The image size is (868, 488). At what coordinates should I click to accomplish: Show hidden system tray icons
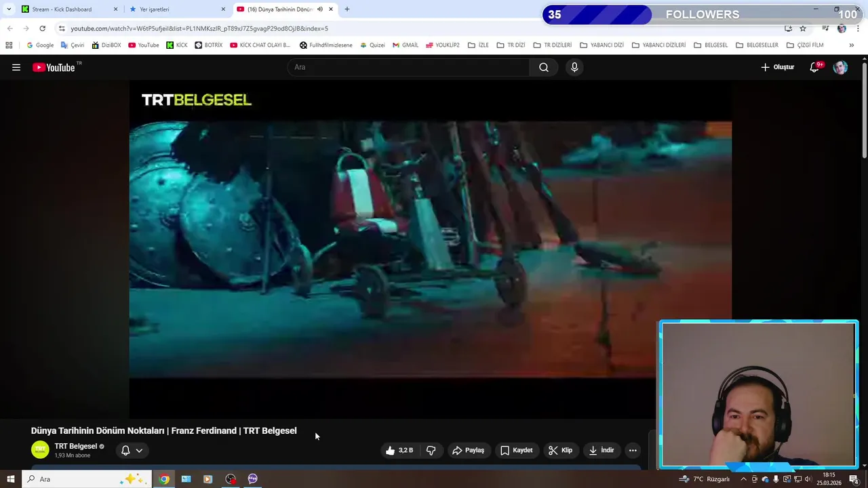(743, 479)
